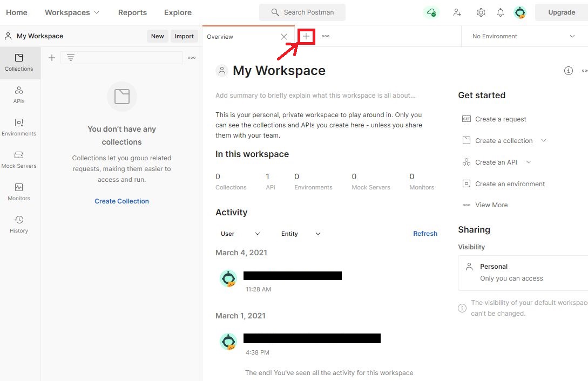
Task: Go to Home
Action: point(17,12)
